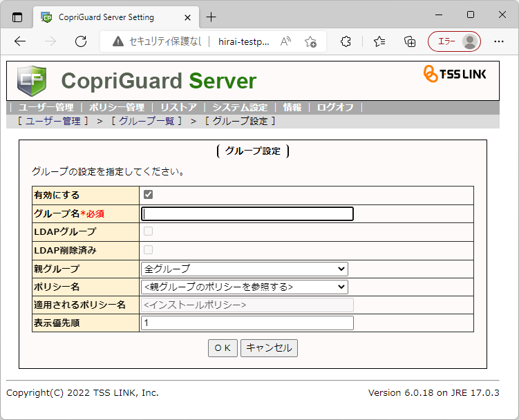Open the ポリシー管理 menu
The image size is (519, 420).
click(x=117, y=108)
